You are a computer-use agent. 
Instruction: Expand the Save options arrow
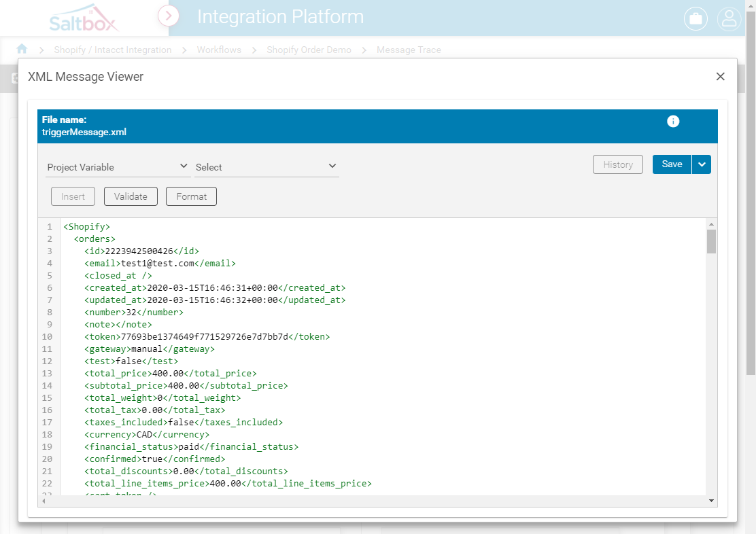click(x=702, y=164)
